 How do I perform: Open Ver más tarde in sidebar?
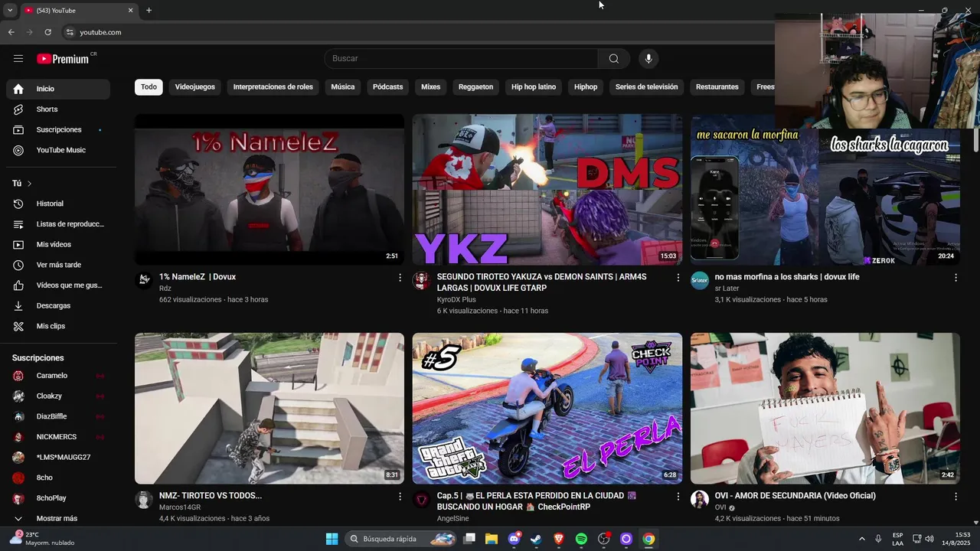pyautogui.click(x=58, y=265)
